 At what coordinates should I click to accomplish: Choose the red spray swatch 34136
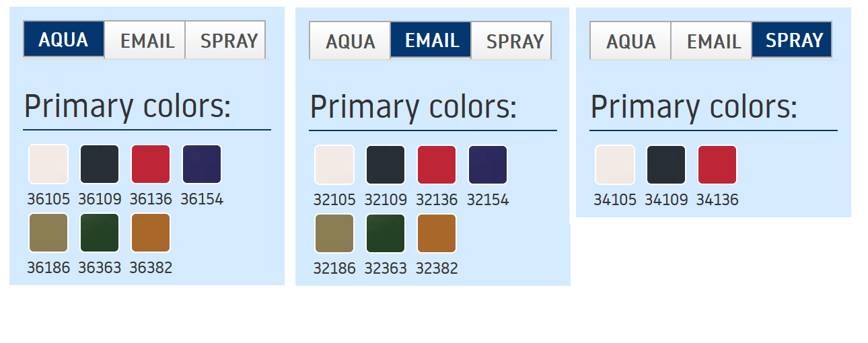[x=717, y=165]
